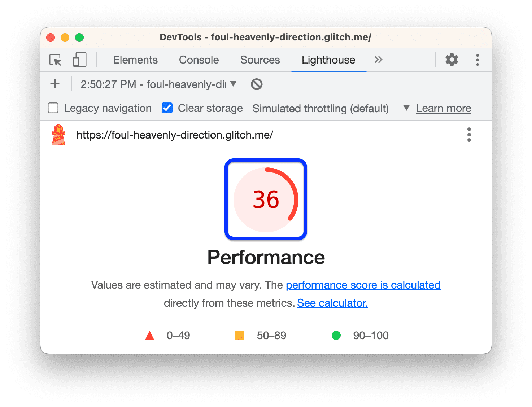The width and height of the screenshot is (532, 407).
Task: Click the Performance score gauge showing 36
Action: pos(266,200)
